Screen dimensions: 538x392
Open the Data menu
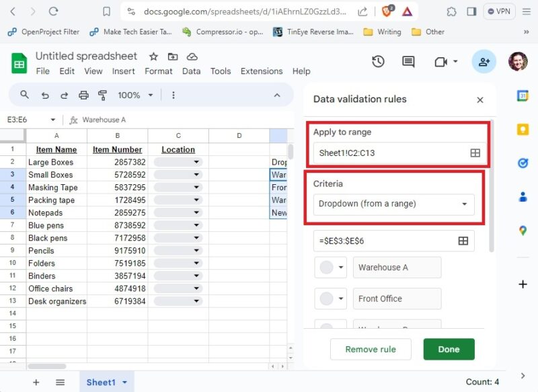(191, 71)
